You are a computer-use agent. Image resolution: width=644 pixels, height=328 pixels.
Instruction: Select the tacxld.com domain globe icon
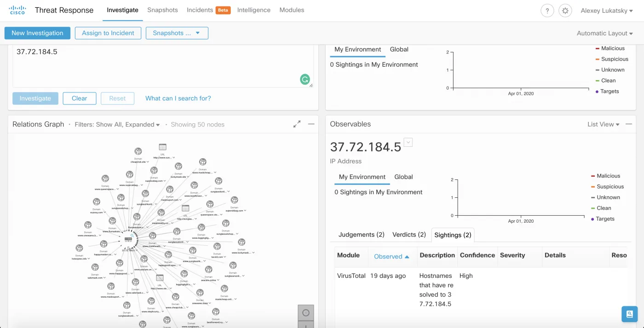click(x=217, y=246)
